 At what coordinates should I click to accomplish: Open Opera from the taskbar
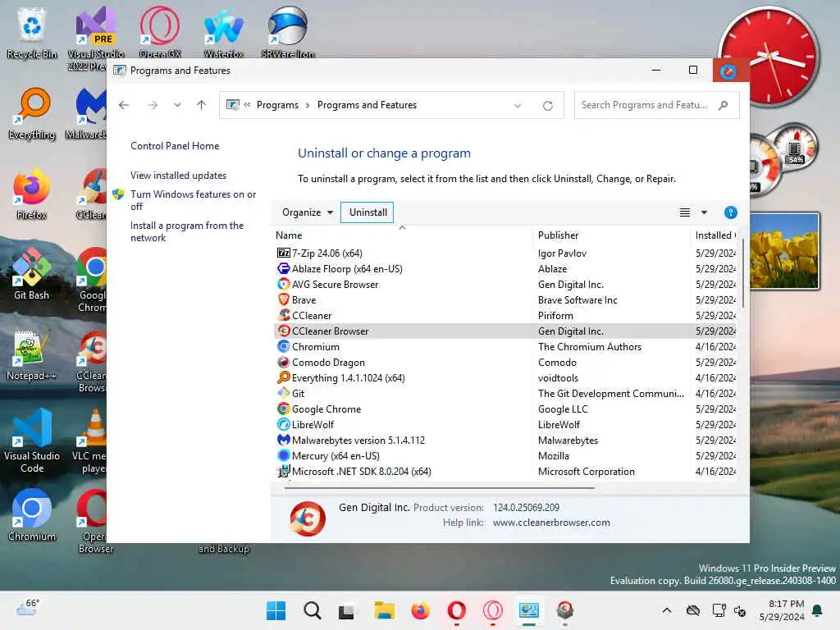click(x=456, y=610)
